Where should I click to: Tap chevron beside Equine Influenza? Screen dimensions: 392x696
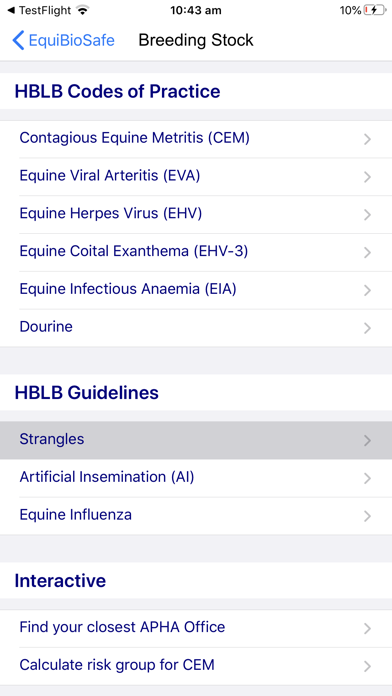[x=367, y=516]
